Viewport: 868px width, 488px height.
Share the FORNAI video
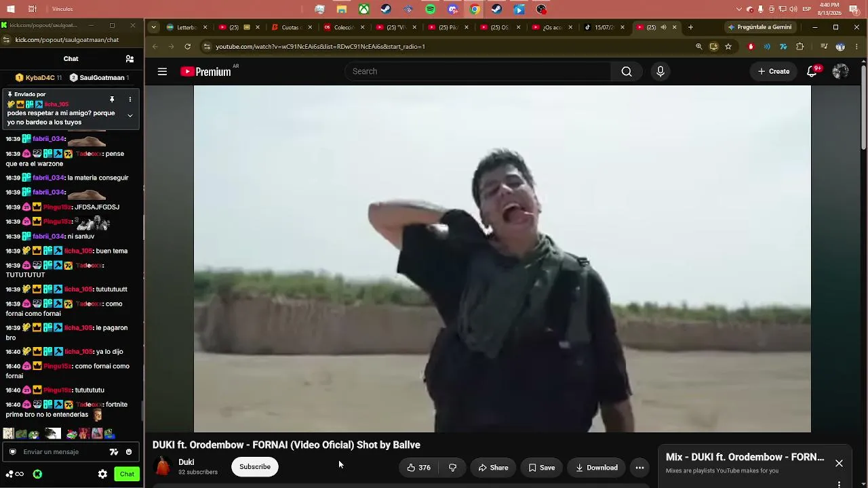(493, 468)
